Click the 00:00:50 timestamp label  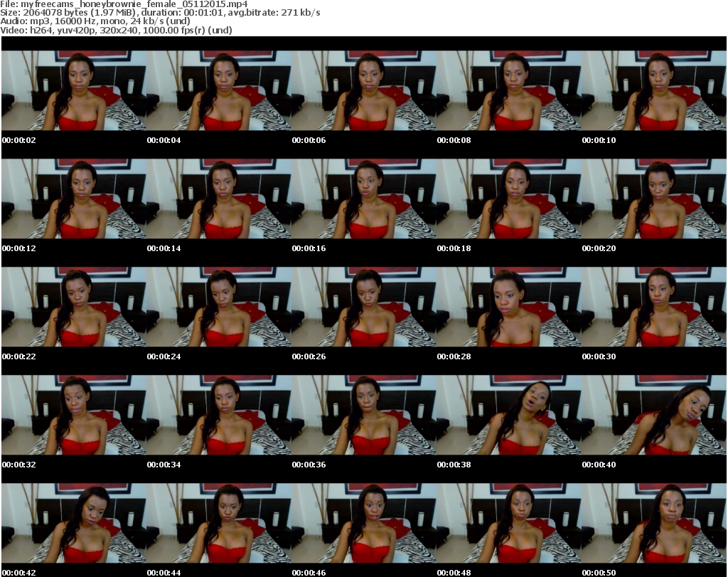pos(599,573)
